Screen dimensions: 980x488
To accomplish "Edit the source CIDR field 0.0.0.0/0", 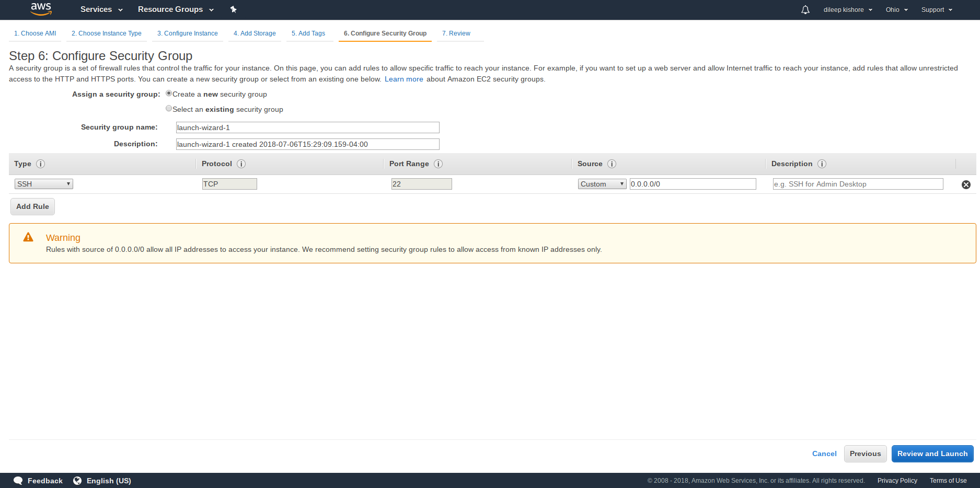I will (x=693, y=184).
